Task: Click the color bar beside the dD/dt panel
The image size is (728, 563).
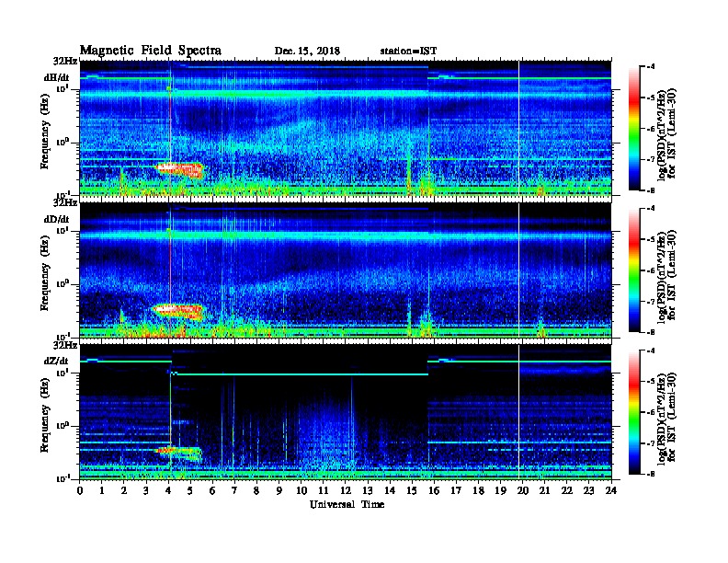Action: pos(633,270)
